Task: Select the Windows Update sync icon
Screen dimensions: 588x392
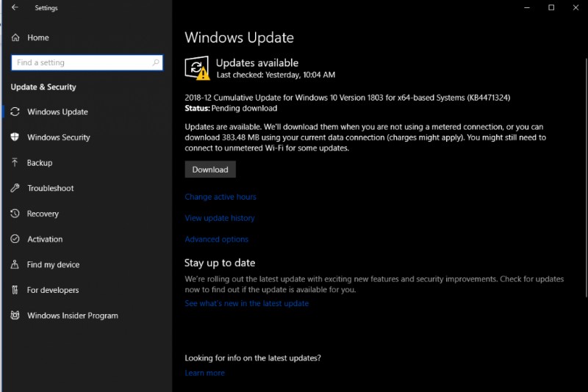Action: tap(15, 112)
